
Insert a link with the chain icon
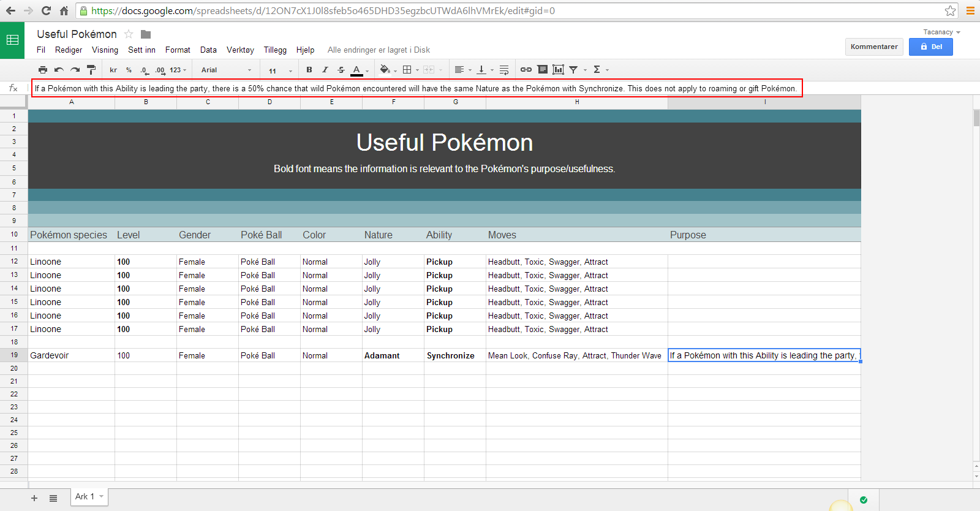[526, 70]
